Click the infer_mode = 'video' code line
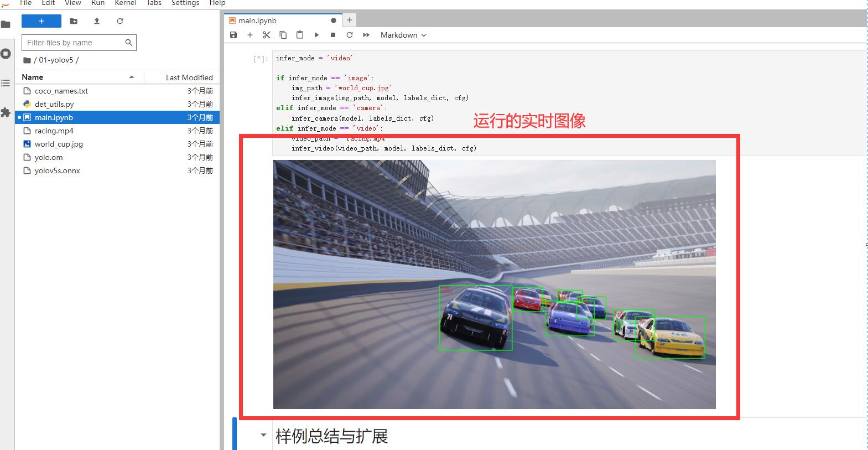868x450 pixels. pyautogui.click(x=314, y=58)
